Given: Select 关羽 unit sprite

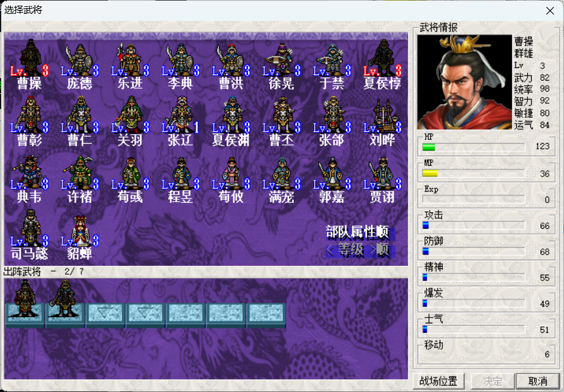Looking at the screenshot, I should (130, 122).
